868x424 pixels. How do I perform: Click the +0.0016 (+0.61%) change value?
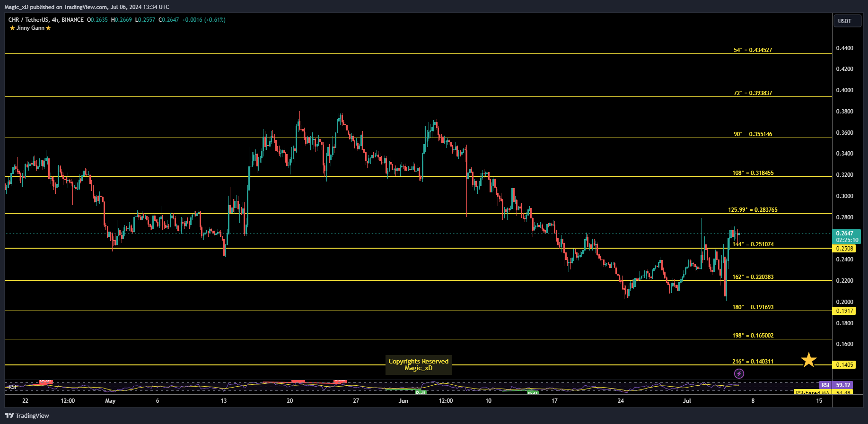[204, 20]
